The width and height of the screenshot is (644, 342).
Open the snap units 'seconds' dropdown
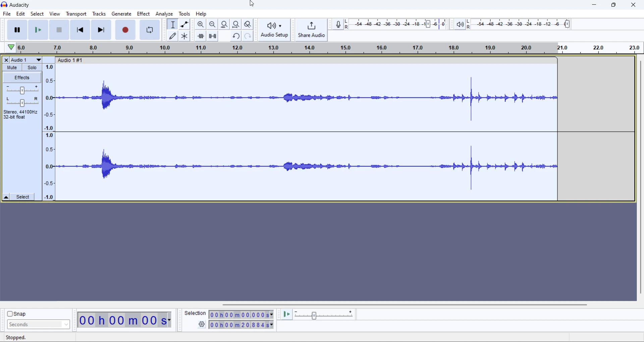tap(39, 325)
